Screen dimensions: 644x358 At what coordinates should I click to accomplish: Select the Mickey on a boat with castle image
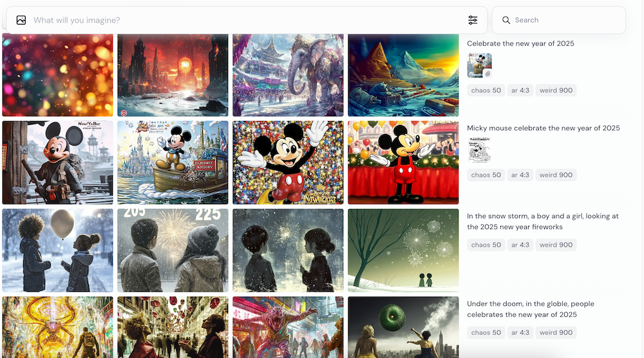(x=173, y=162)
